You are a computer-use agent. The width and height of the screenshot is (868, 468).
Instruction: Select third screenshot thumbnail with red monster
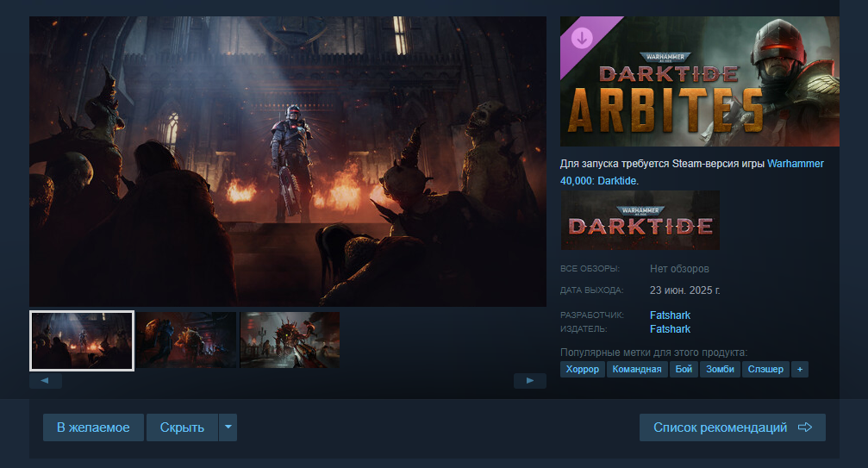[290, 340]
